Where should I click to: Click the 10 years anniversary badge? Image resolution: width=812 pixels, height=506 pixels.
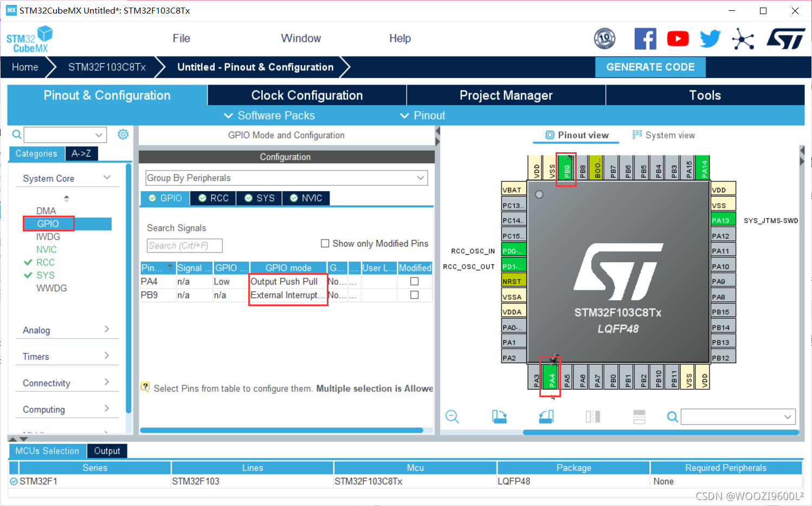tap(605, 39)
